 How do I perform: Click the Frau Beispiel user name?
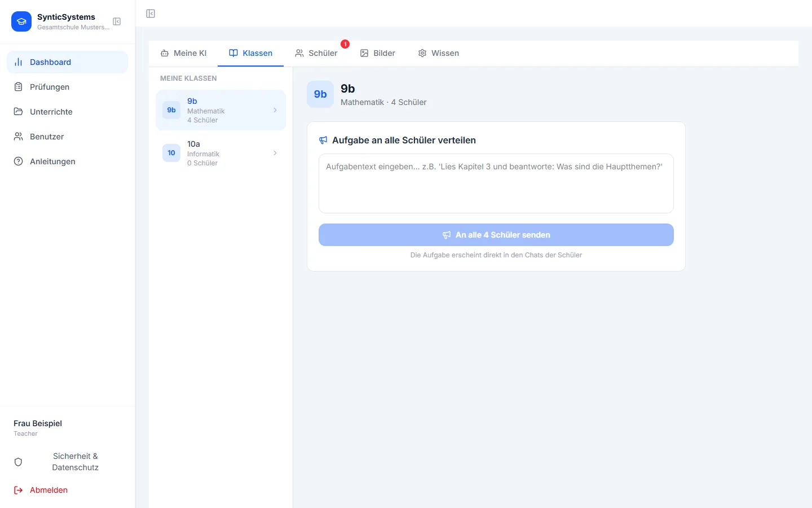point(38,423)
